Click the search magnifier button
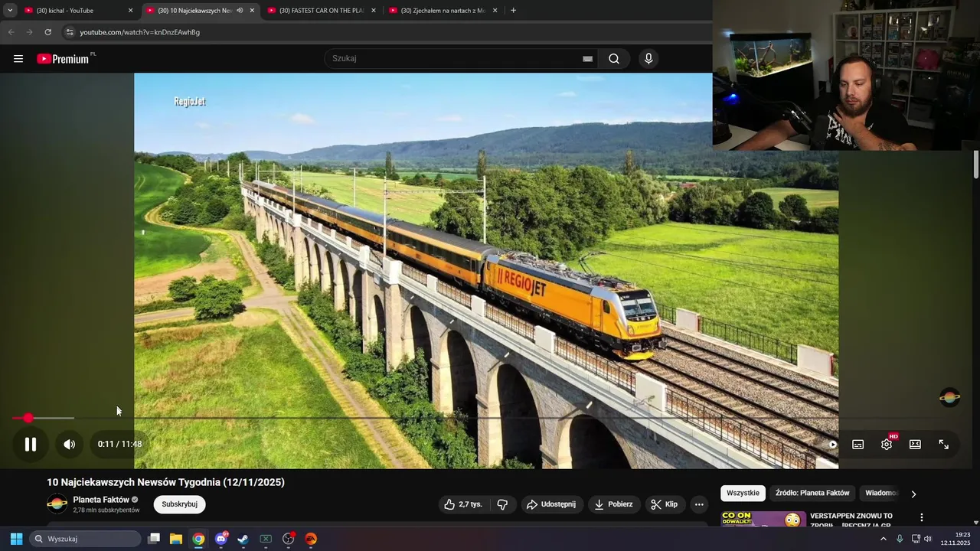The image size is (980, 551). tap(614, 59)
